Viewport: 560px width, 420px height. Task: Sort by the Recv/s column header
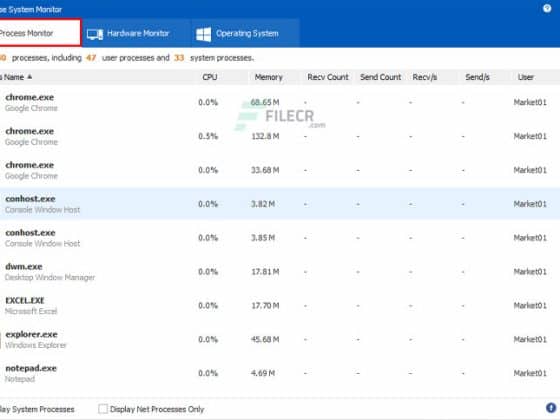point(425,77)
